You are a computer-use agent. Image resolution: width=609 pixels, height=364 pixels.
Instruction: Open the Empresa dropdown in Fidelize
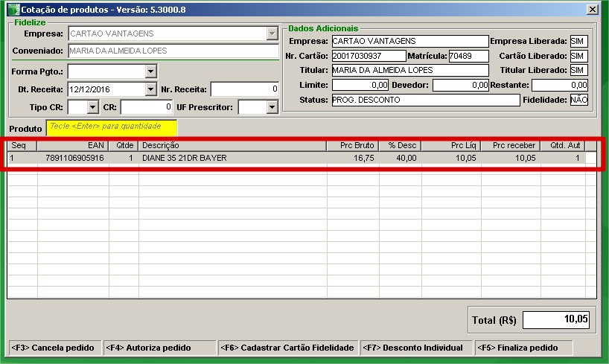272,33
